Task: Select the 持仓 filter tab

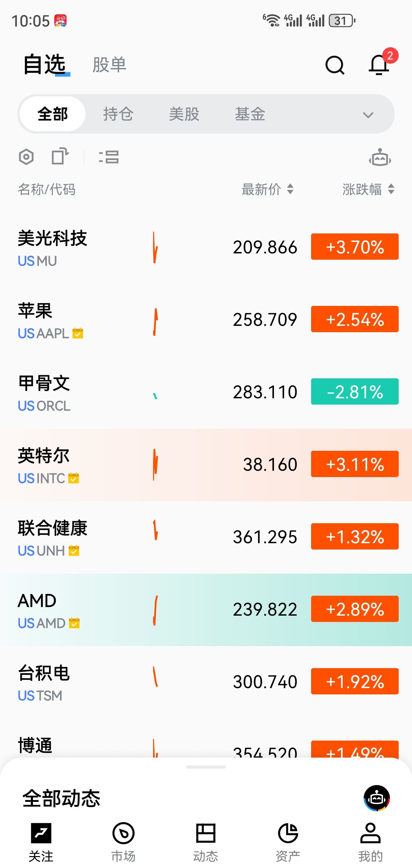Action: [118, 114]
